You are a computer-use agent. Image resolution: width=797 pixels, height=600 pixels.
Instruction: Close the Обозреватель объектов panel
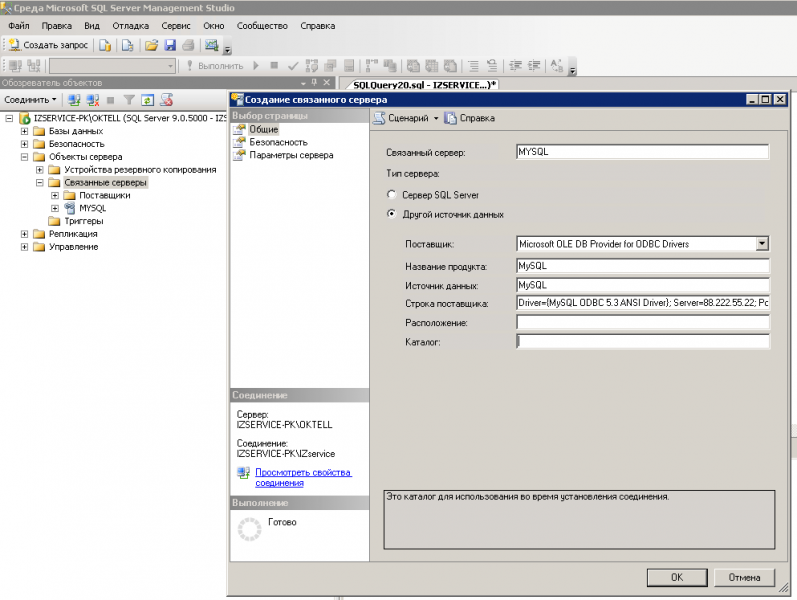[327, 82]
